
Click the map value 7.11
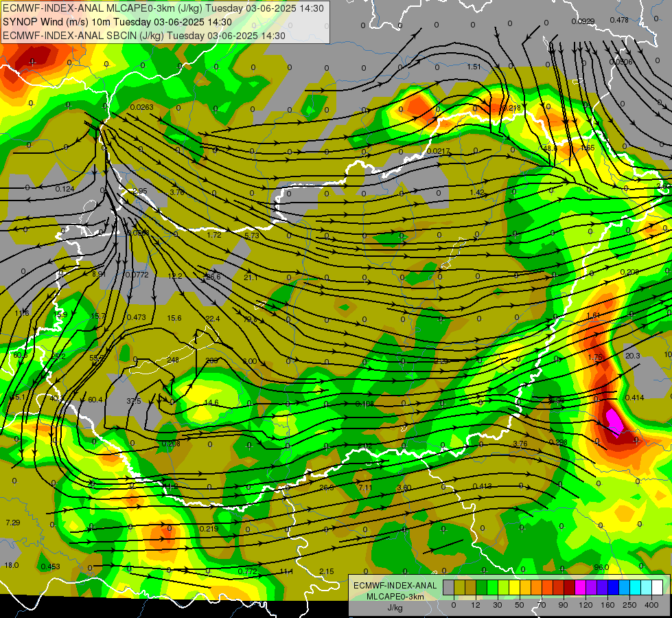pos(365,488)
